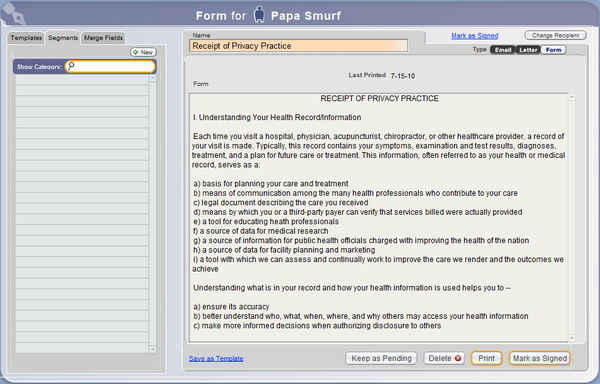Viewport: 600px width, 384px height.
Task: Click the fountain pen icon in header
Action: [14, 14]
